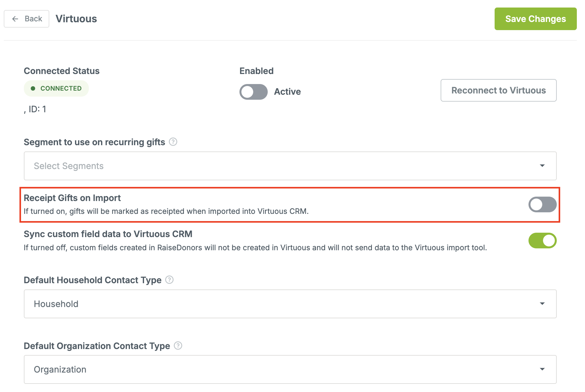Image resolution: width=585 pixels, height=392 pixels.
Task: Click the Receipt Gifts on Import heading
Action: click(72, 198)
